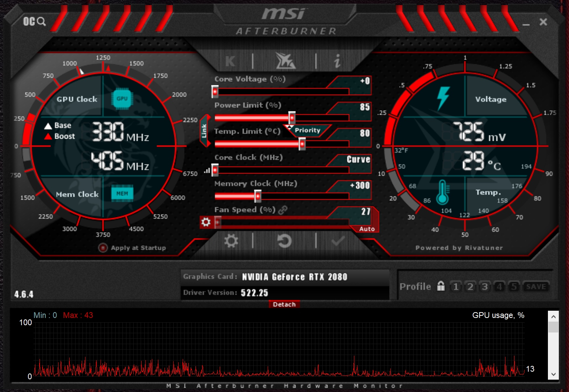Select profile slot 2
The height and width of the screenshot is (392, 569).
(470, 287)
